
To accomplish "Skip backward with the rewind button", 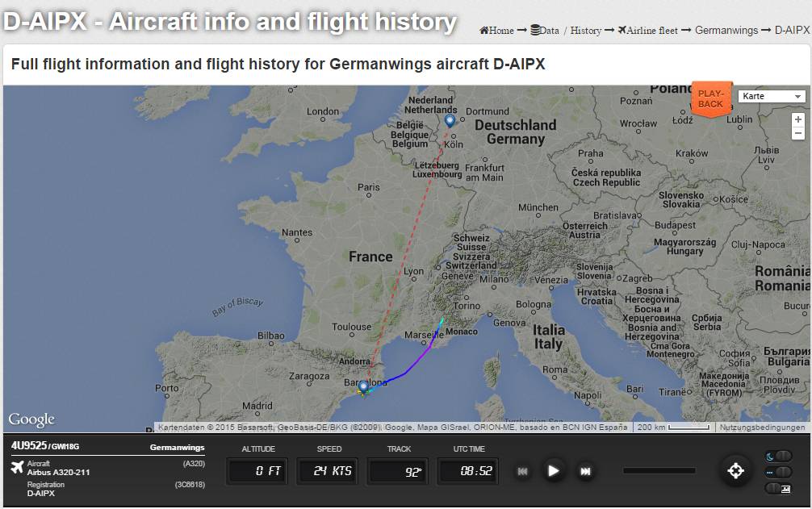I will tap(522, 471).
